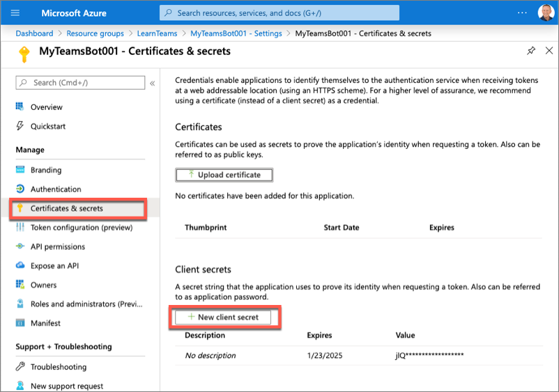Click the Owners icon

[20, 285]
